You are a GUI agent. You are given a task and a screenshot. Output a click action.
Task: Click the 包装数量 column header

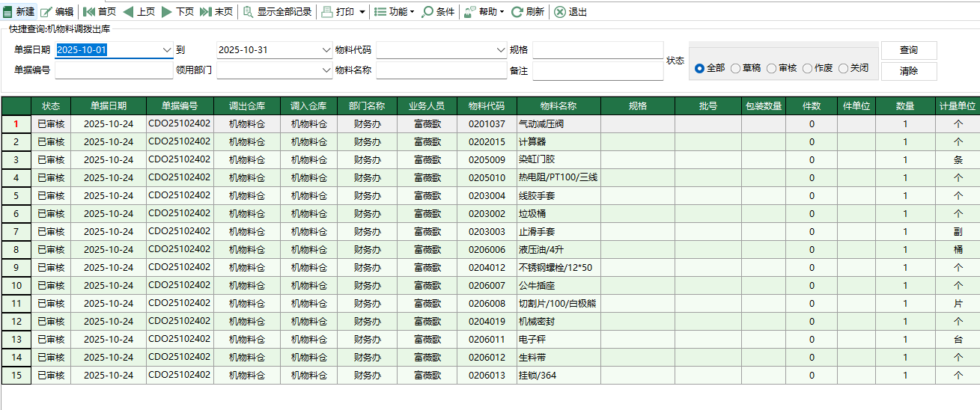click(x=764, y=106)
